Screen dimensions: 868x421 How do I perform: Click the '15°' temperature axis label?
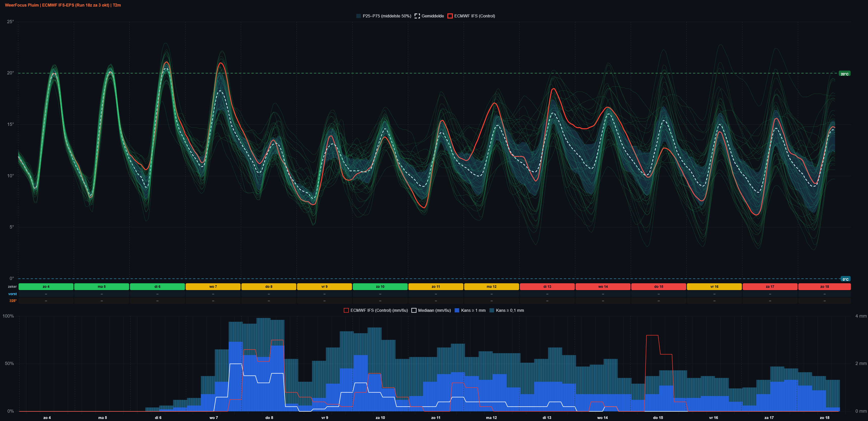tap(10, 125)
